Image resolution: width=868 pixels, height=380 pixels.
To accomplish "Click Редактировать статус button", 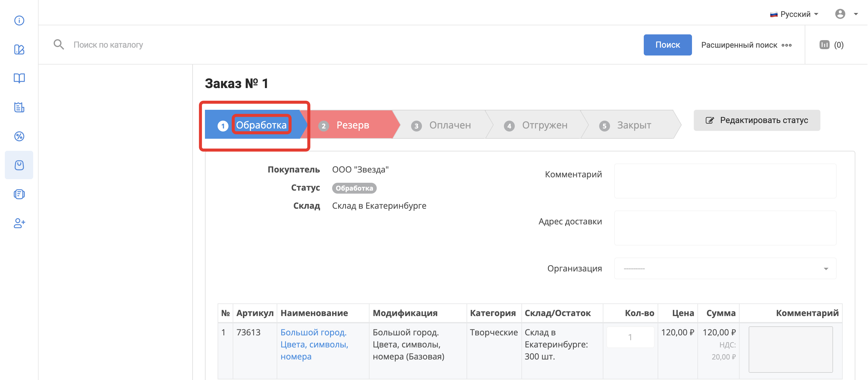I will (x=756, y=120).
